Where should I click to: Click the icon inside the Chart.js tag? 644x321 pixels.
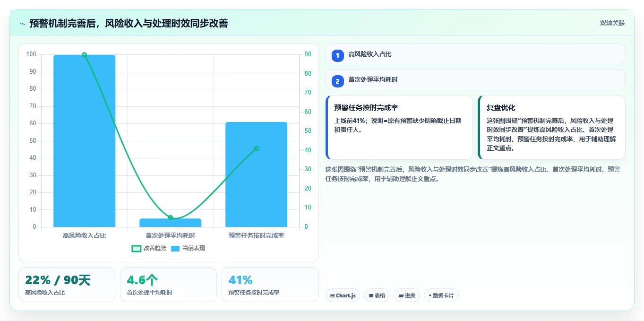[333, 296]
